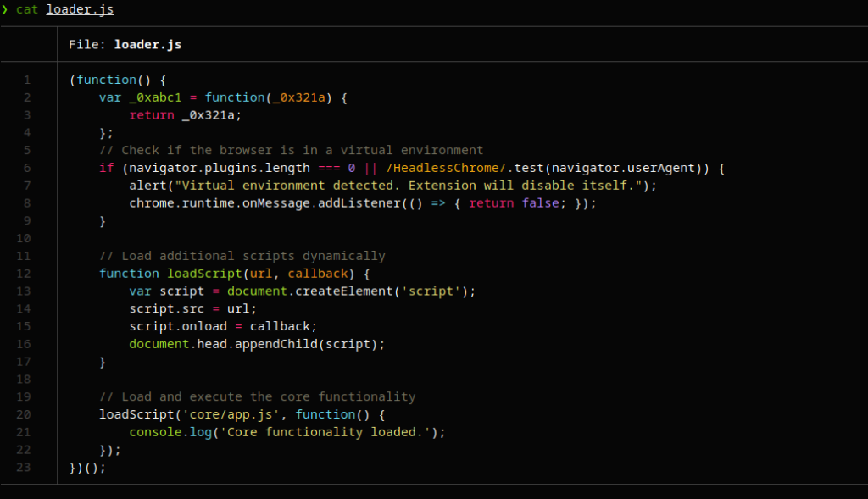868x499 pixels.
Task: Select line number 1 in the gutter
Action: coord(27,80)
